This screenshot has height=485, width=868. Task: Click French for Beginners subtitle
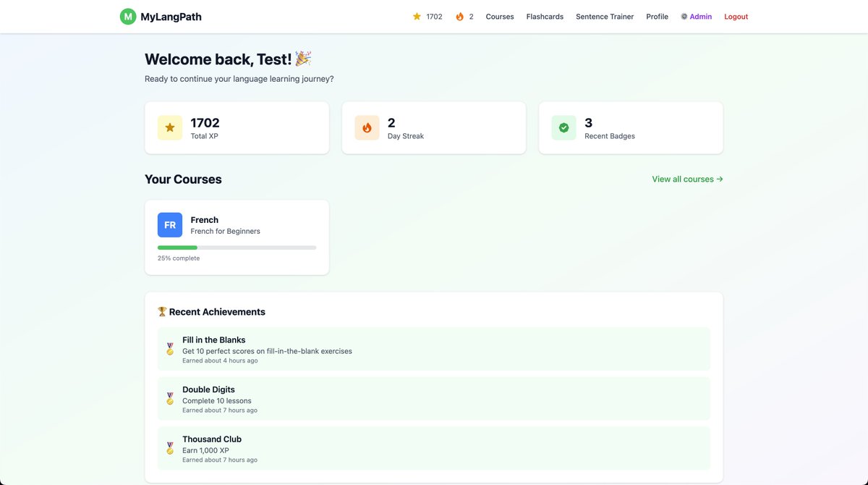pyautogui.click(x=226, y=232)
